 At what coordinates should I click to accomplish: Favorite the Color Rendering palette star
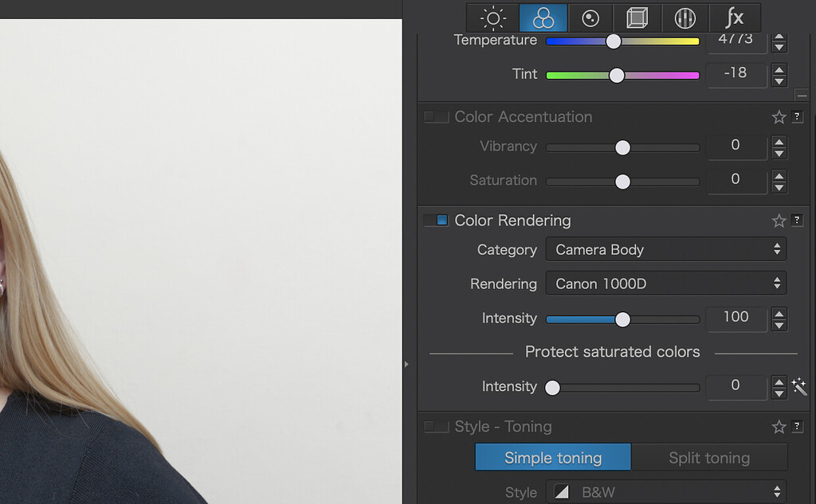(779, 221)
